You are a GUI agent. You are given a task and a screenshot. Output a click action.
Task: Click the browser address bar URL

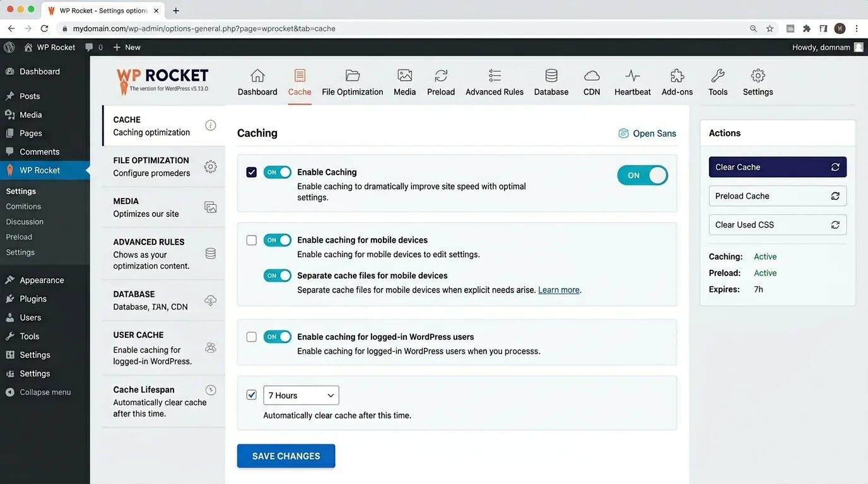(204, 28)
